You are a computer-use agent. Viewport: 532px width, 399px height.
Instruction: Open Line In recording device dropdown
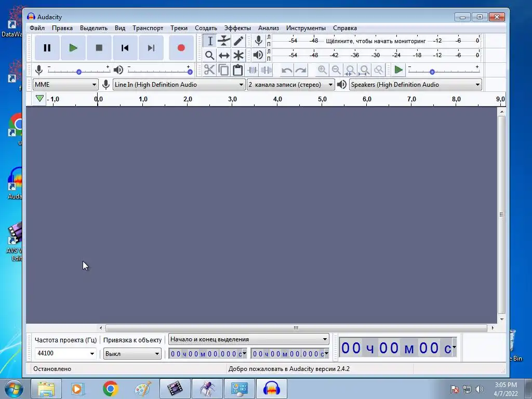(179, 85)
